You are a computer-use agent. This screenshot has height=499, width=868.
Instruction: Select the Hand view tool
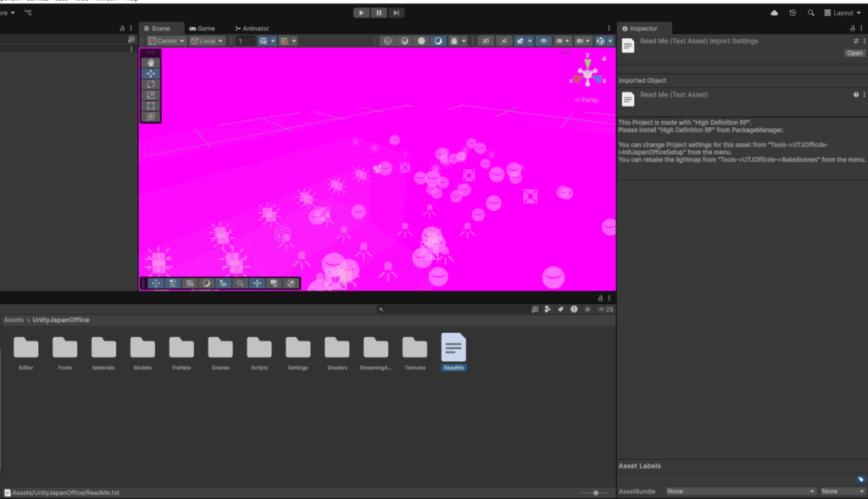point(151,63)
